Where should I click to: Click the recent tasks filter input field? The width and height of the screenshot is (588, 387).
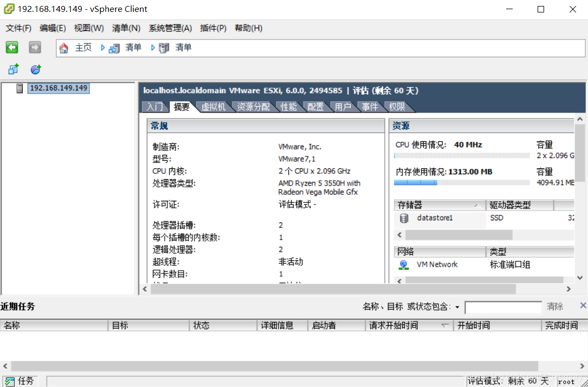click(503, 307)
